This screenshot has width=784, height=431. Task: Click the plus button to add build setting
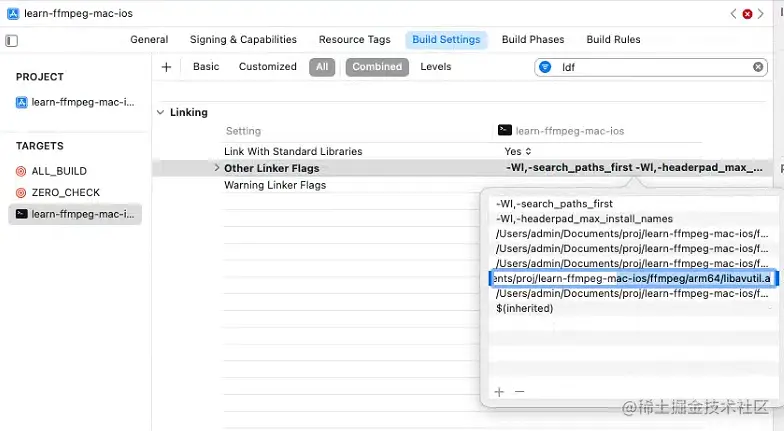point(166,67)
